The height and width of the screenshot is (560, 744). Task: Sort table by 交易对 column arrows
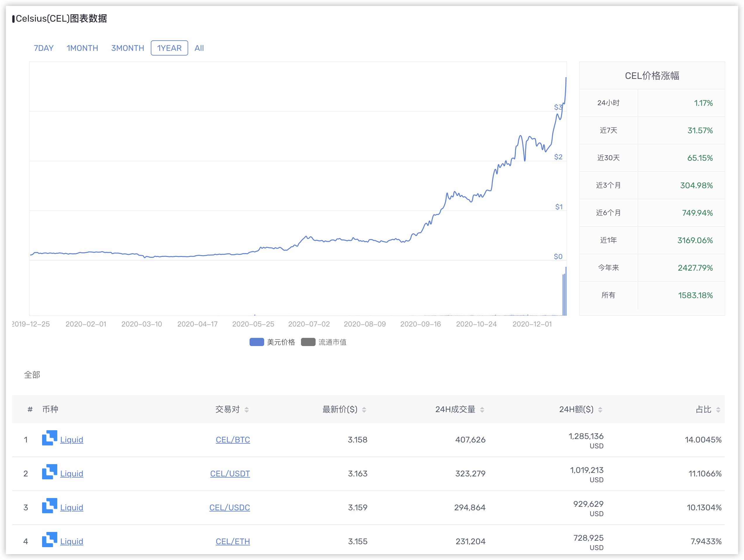click(x=247, y=410)
